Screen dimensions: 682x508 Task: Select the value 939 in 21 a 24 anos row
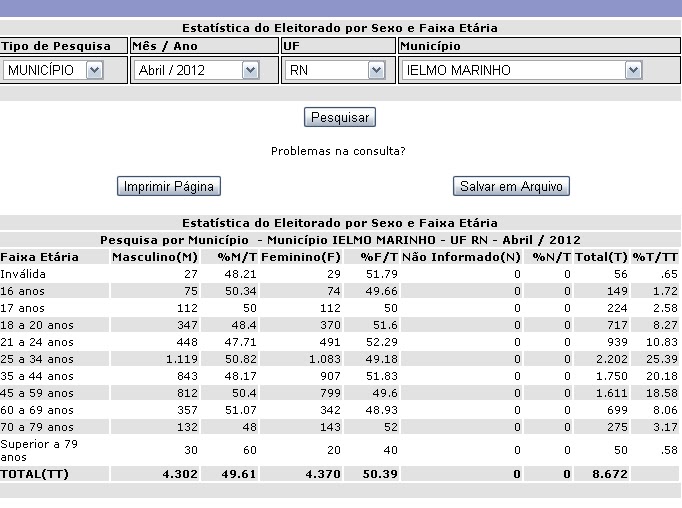(617, 342)
